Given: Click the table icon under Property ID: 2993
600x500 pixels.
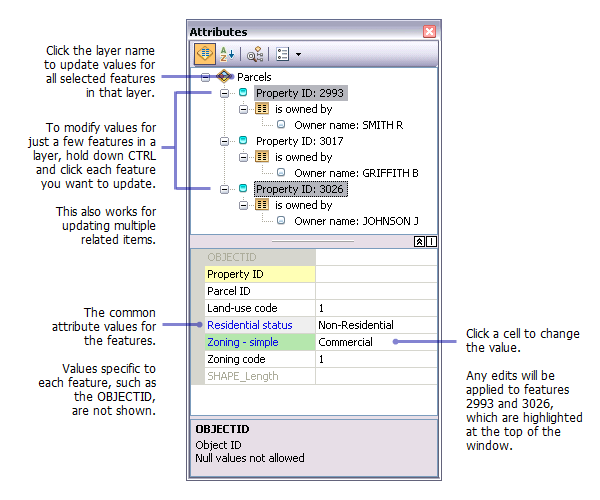Looking at the screenshot, I should coord(262,109).
